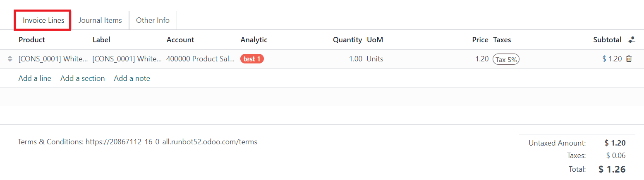
Task: Open the Units UoM field
Action: (375, 59)
